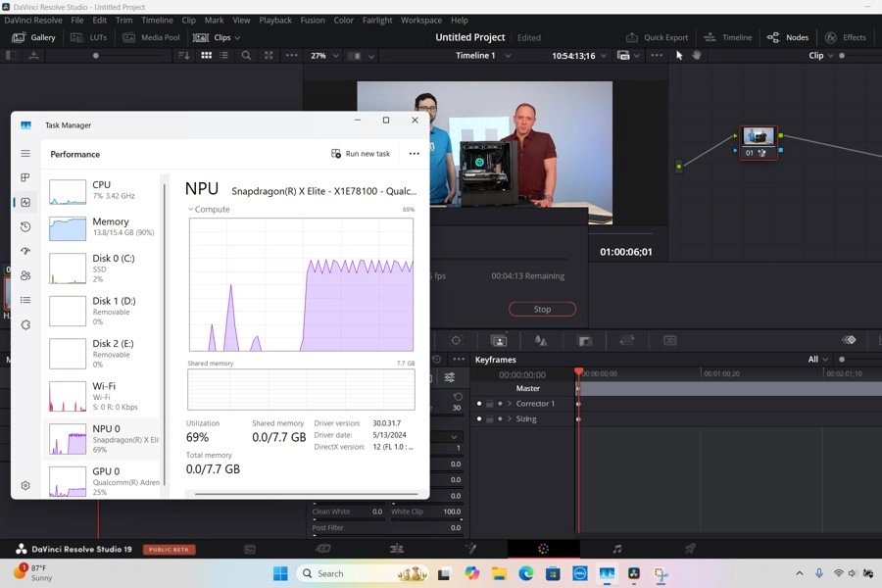Open the Media Pool panel
Image resolution: width=882 pixels, height=588 pixels.
coord(152,37)
